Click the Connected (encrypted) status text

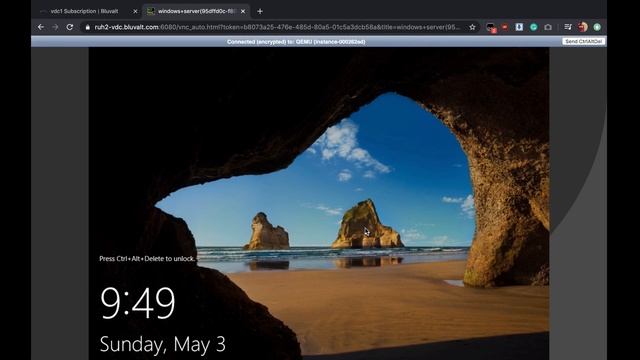coord(296,42)
